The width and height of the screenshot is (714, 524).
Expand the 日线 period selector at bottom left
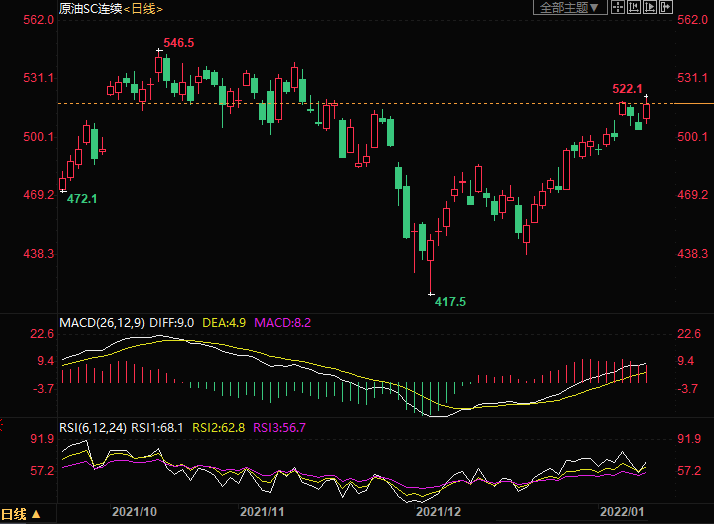coord(22,515)
